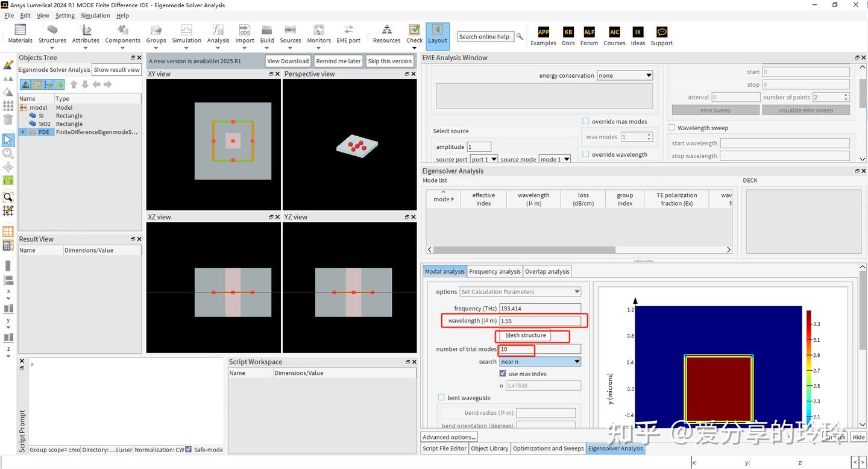Open the Ansys Learning Forum
Viewport: 868px width, 469px height.
point(589,36)
